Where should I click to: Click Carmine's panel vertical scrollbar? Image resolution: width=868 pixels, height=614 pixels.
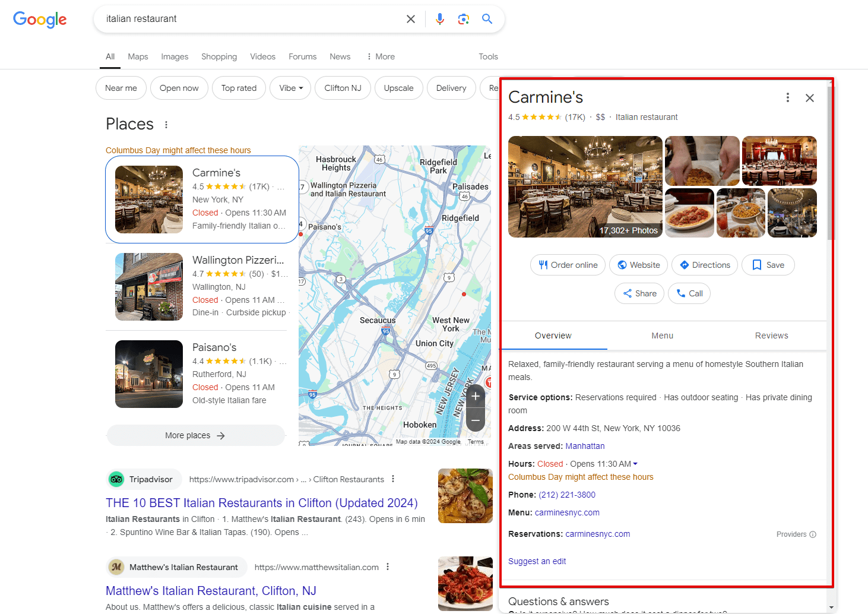(x=831, y=163)
